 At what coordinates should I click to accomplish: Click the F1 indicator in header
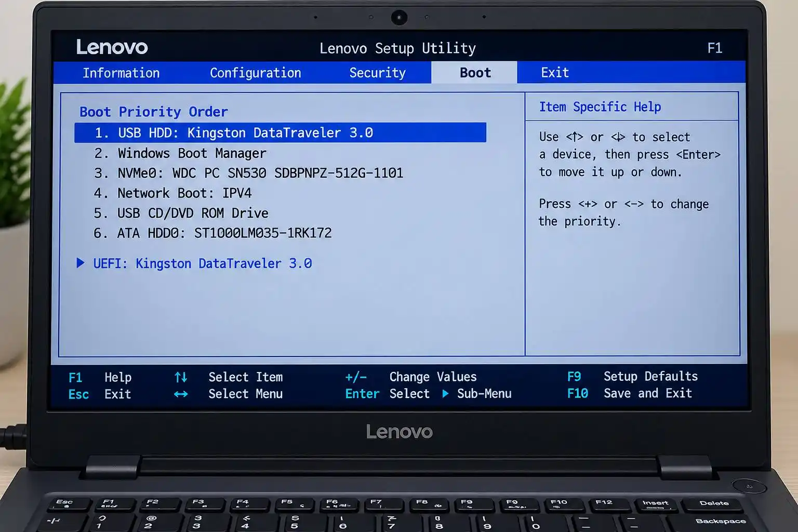pos(715,48)
